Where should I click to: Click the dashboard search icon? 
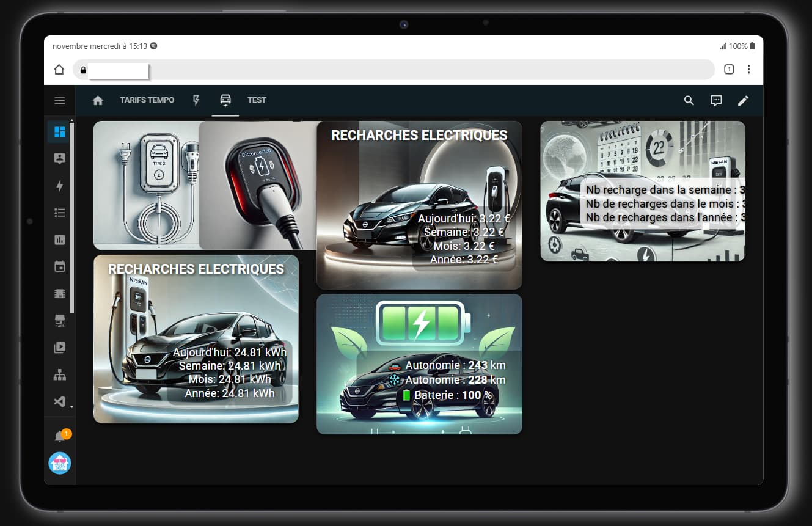(689, 101)
